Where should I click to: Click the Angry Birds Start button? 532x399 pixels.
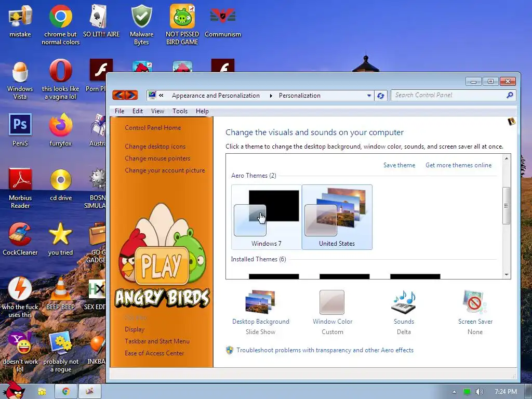13,390
